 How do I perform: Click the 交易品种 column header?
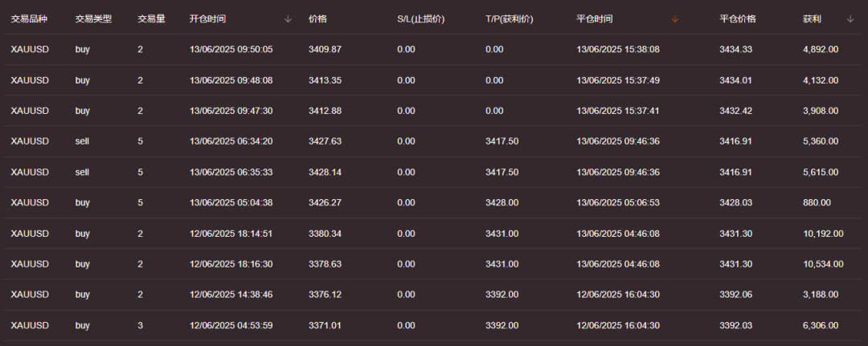click(x=29, y=18)
